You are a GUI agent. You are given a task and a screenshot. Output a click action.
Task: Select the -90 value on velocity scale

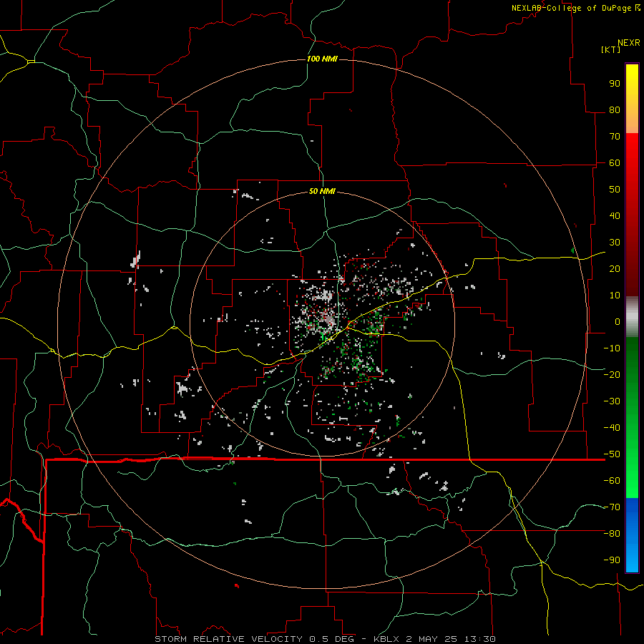612,560
